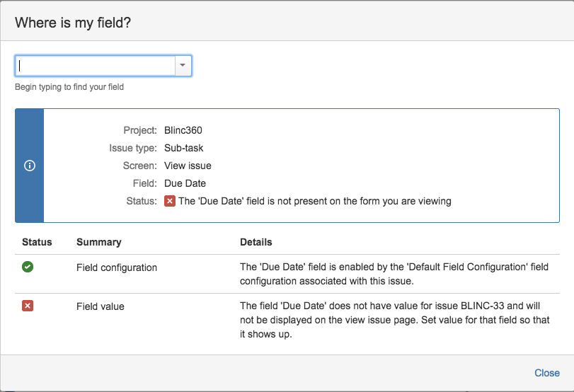The image size is (574, 392).
Task: Select the 'Field value' summary row
Action: coord(101,306)
